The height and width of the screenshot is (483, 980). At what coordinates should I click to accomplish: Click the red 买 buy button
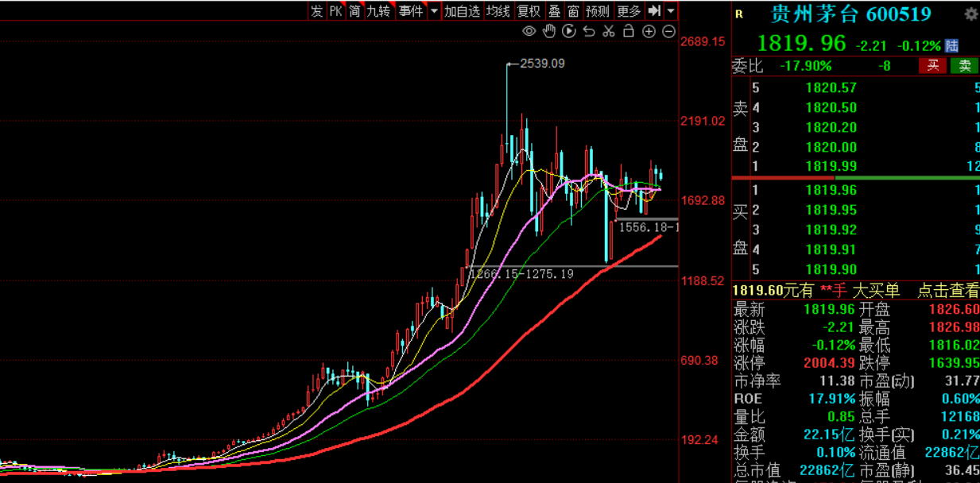click(933, 66)
